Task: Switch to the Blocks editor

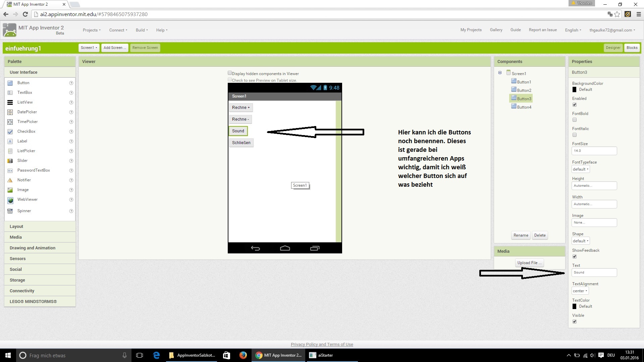Action: click(632, 48)
